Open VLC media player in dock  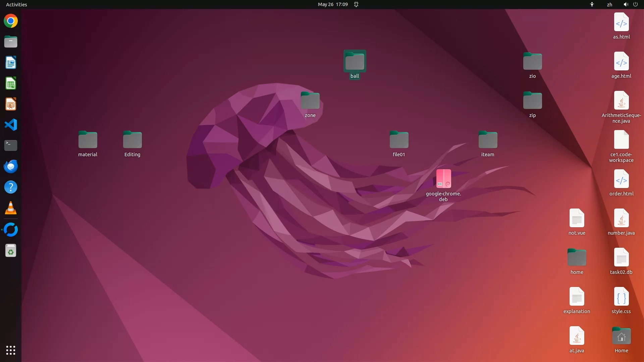point(11,208)
